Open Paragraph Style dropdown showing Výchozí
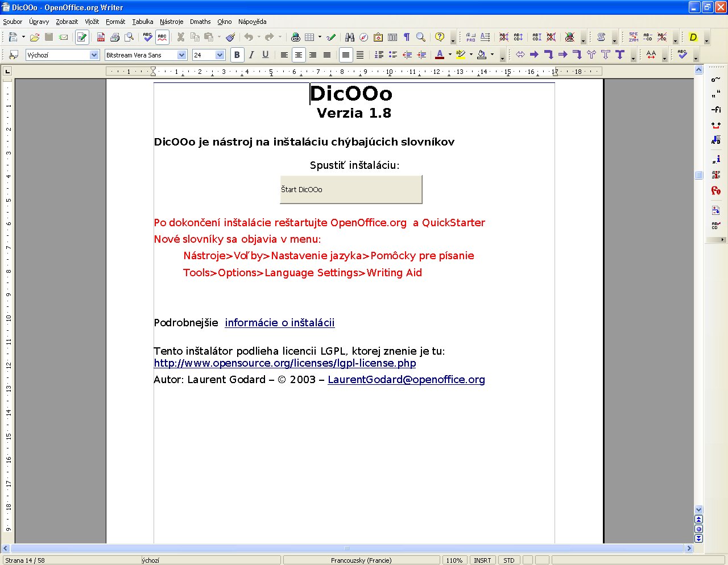The width and height of the screenshot is (728, 565). (94, 55)
